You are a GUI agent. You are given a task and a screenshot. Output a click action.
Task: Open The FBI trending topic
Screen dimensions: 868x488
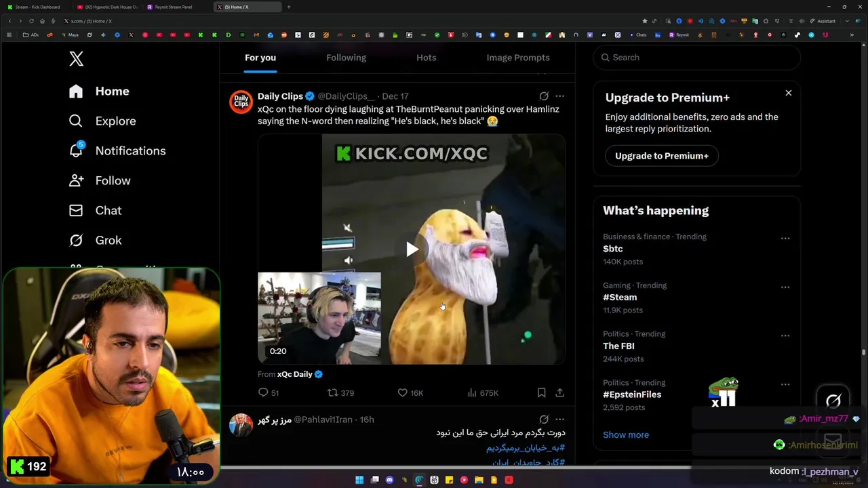click(618, 346)
